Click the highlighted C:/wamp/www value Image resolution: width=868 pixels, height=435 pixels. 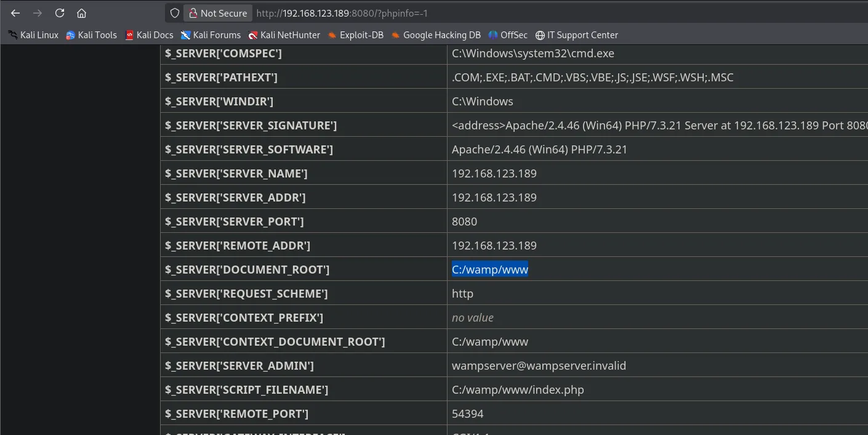[490, 270]
